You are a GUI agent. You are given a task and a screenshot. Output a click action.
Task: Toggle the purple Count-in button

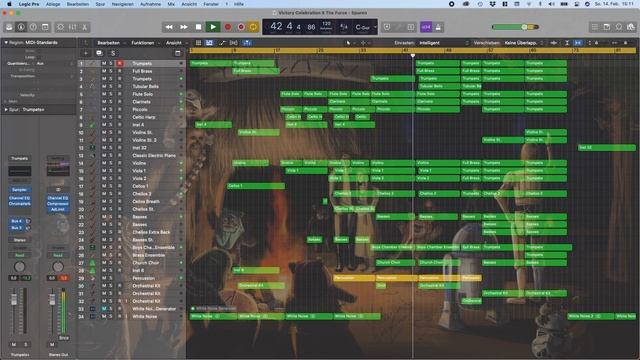point(426,27)
